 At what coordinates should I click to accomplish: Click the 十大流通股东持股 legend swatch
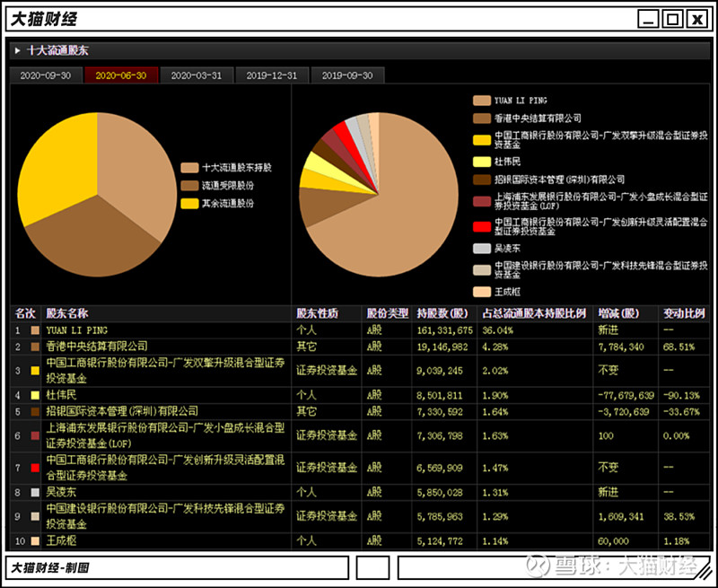(x=189, y=168)
